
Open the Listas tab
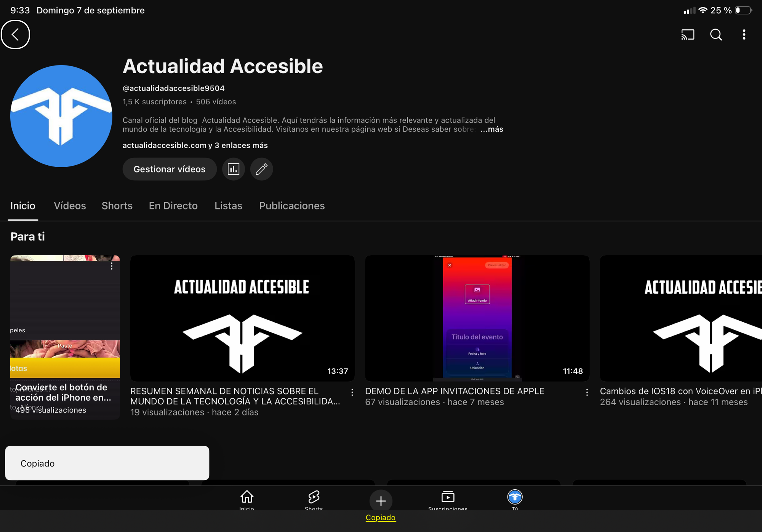click(x=228, y=206)
